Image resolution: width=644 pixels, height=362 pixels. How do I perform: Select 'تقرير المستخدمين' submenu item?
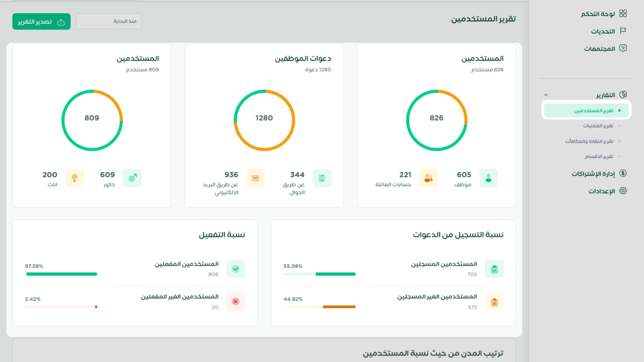point(586,111)
